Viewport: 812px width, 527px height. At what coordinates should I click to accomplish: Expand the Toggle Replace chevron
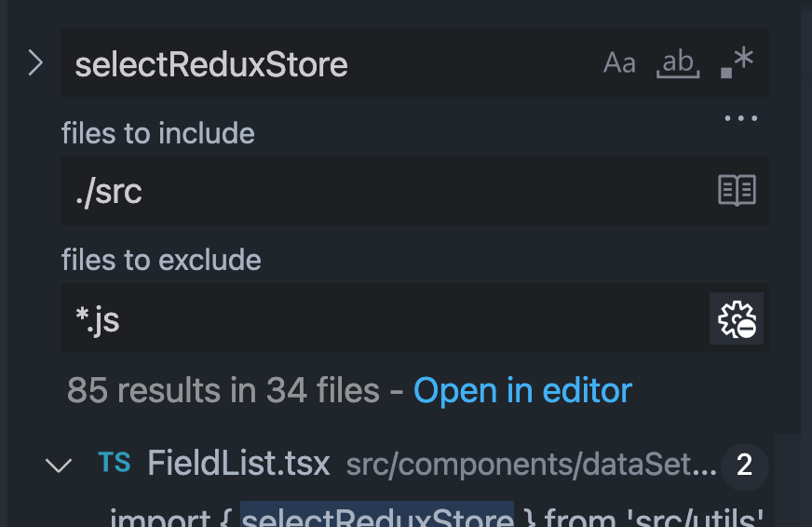click(35, 63)
